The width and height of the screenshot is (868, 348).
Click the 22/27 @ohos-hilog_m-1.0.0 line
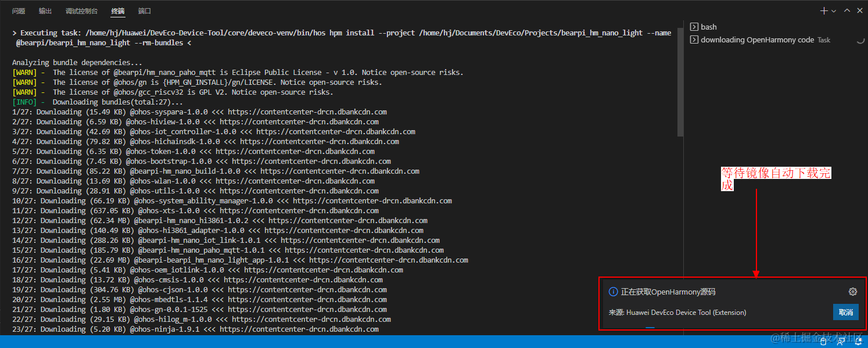[201, 319]
